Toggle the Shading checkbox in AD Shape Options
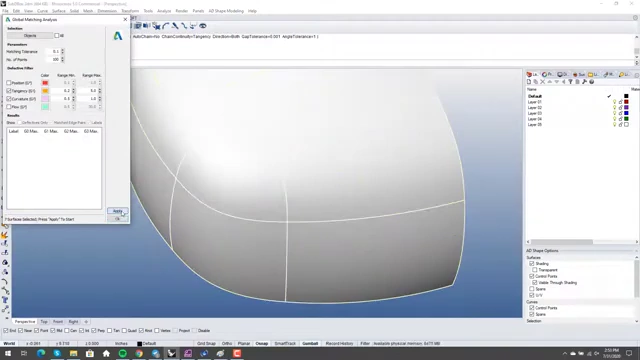640x360 pixels. 531,264
